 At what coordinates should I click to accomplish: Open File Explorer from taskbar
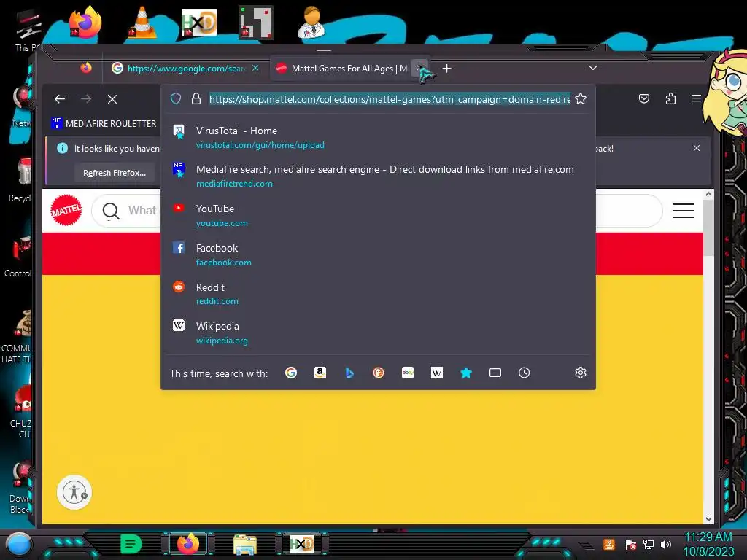point(245,545)
